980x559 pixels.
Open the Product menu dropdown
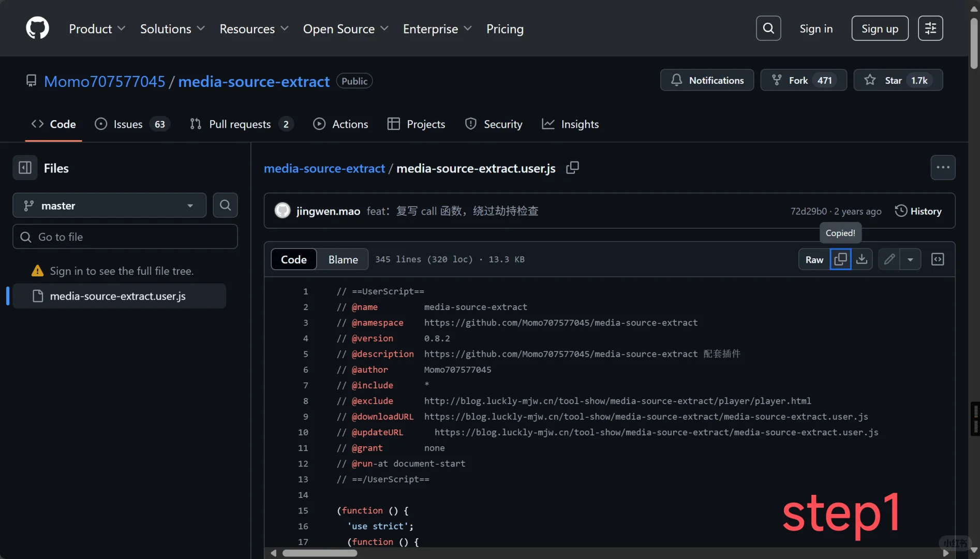[97, 29]
